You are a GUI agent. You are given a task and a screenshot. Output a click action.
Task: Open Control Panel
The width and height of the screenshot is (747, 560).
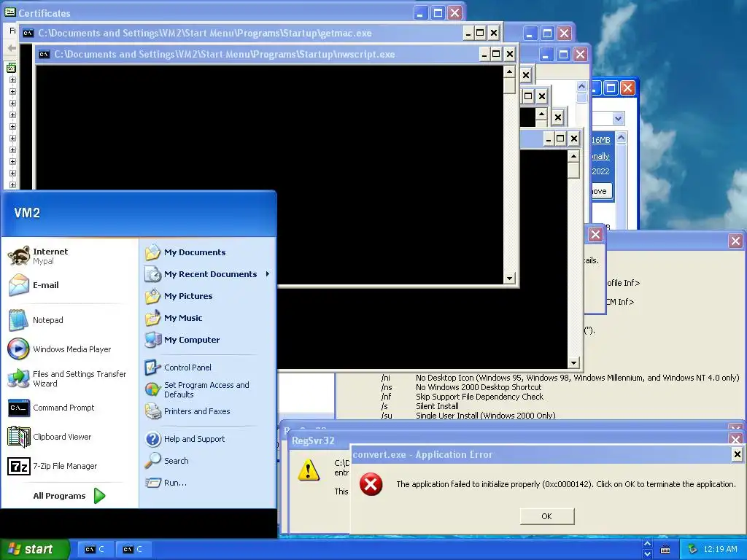coord(208,367)
